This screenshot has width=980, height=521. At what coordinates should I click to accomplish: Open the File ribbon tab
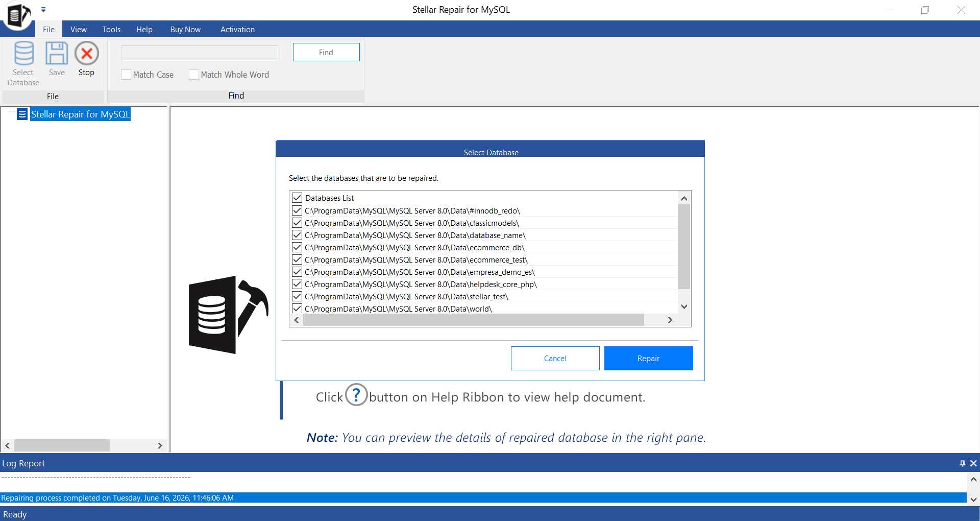pyautogui.click(x=48, y=29)
